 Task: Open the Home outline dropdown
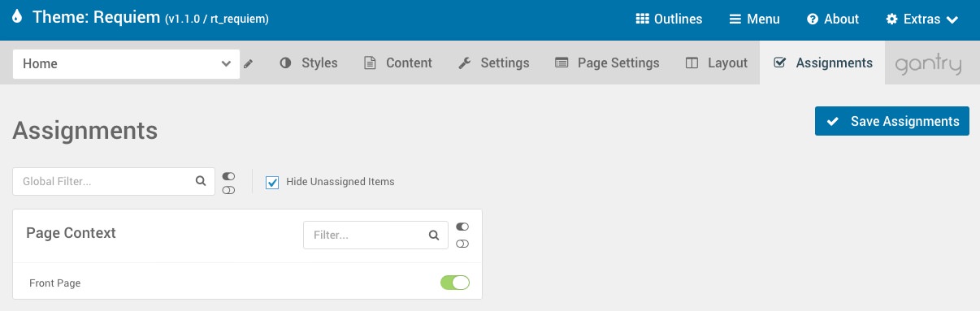point(126,63)
